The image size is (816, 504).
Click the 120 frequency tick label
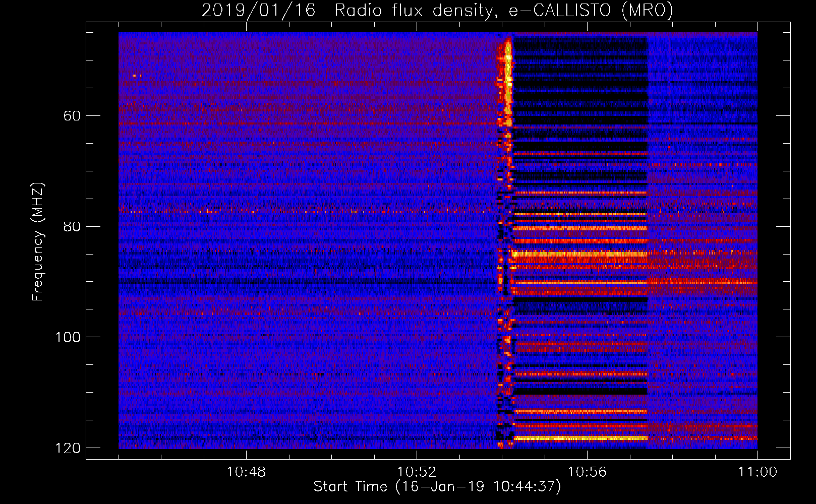coord(68,448)
